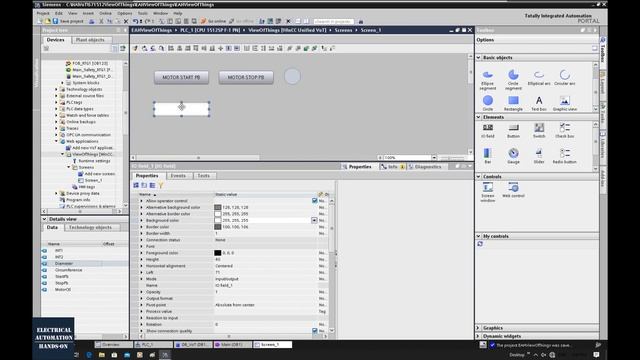Select the MOTOR START PB button on canvas
640x360 pixels.
[181, 77]
